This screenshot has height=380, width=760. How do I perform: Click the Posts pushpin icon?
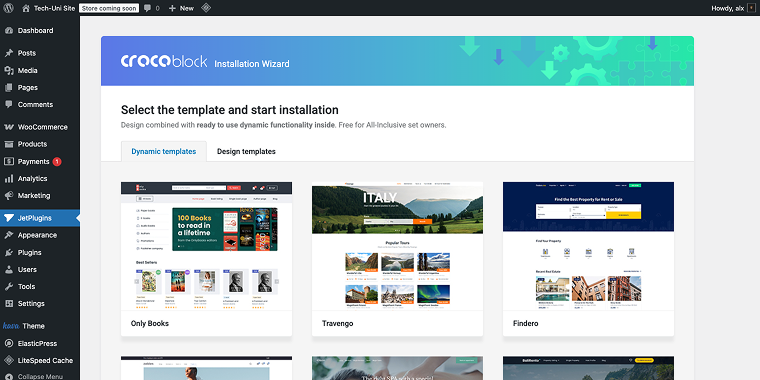tap(9, 53)
